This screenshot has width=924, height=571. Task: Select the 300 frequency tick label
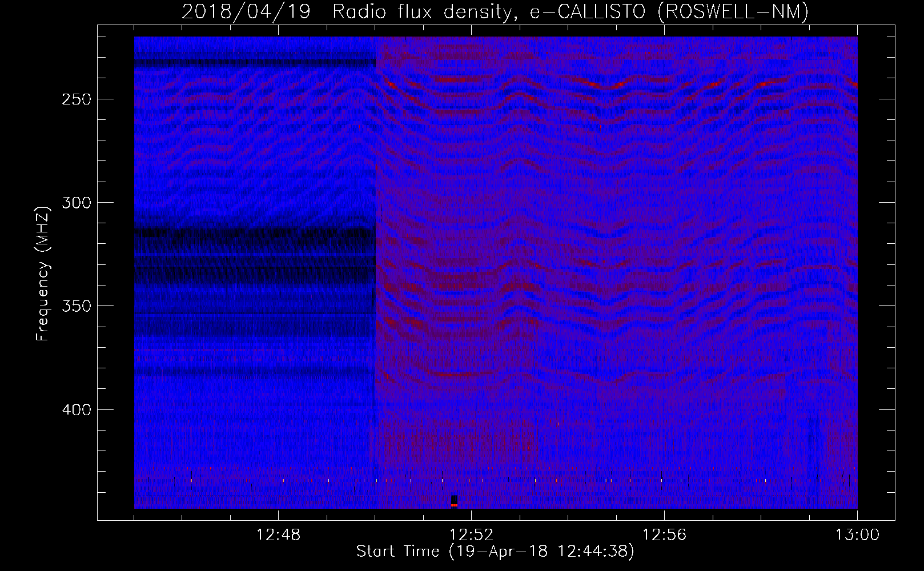(77, 203)
